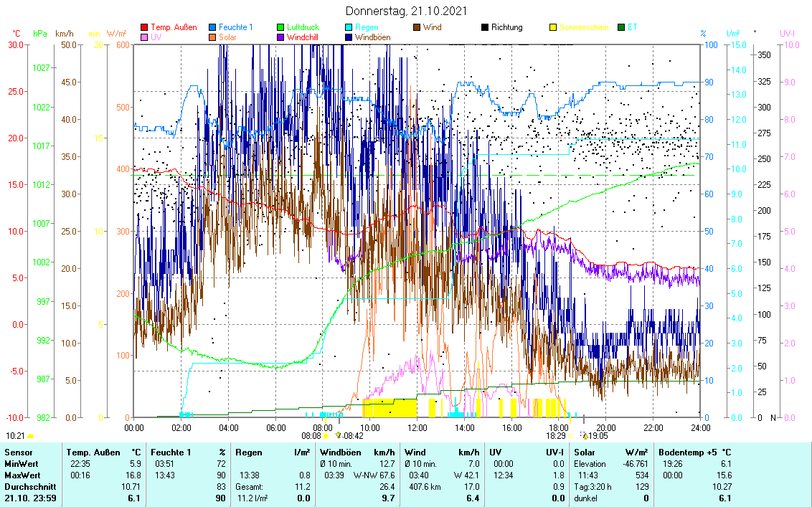The image size is (812, 507).
Task: Click the 407.6 km wind run value
Action: pyautogui.click(x=425, y=487)
